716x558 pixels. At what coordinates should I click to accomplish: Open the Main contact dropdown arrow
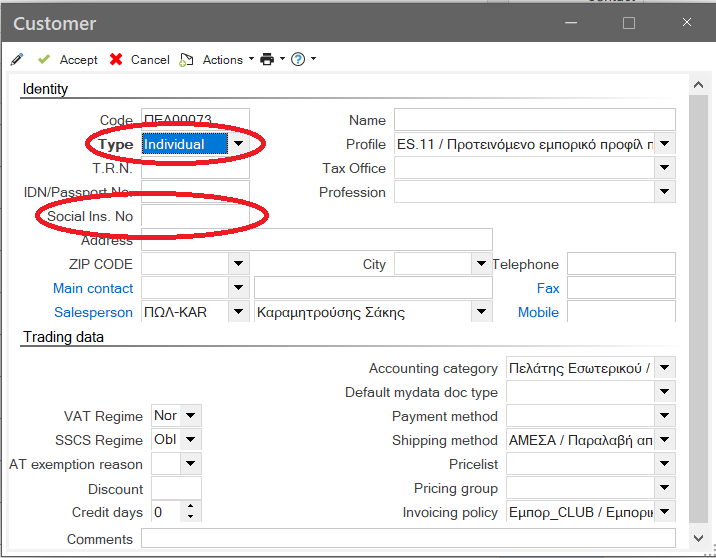tap(238, 288)
